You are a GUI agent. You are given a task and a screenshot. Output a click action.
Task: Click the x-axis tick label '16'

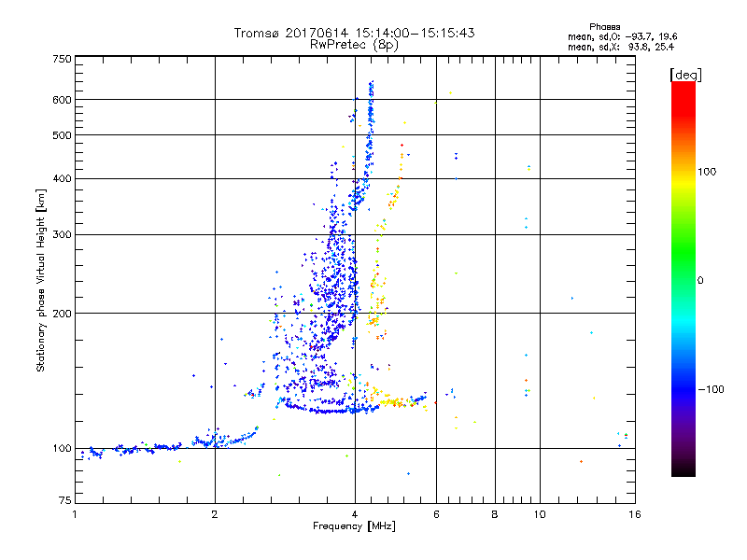pyautogui.click(x=635, y=514)
